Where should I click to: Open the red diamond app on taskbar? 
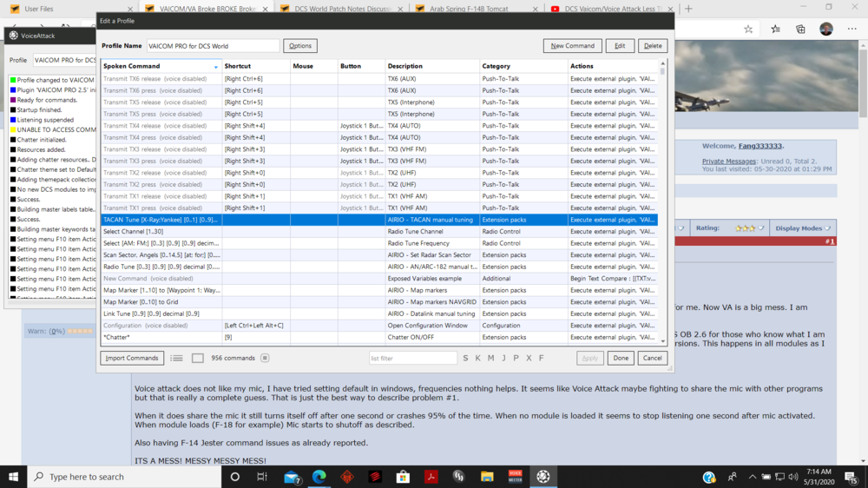click(347, 477)
